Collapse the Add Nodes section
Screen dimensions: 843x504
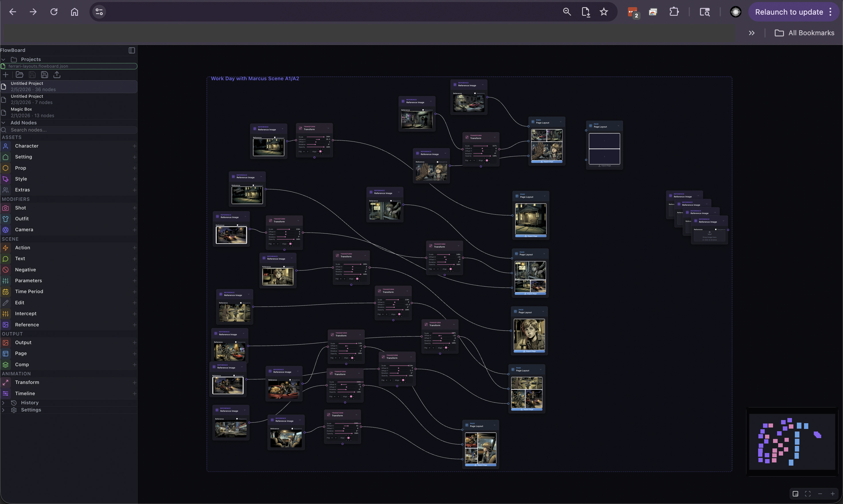[3, 123]
